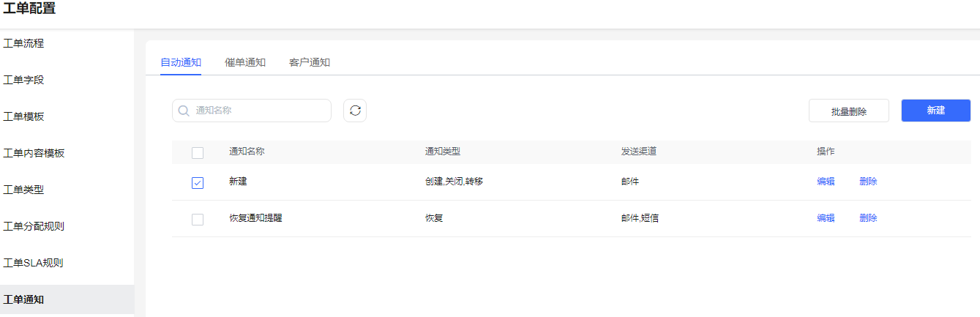The image size is (980, 317).
Task: Click 编辑 for 恢复通知提醒
Action: pyautogui.click(x=826, y=218)
